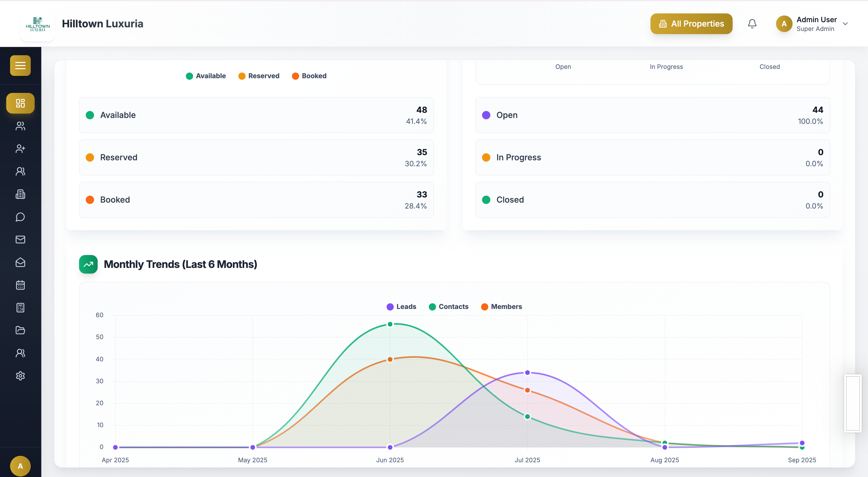
Task: Click the notification bell icon
Action: click(x=752, y=23)
